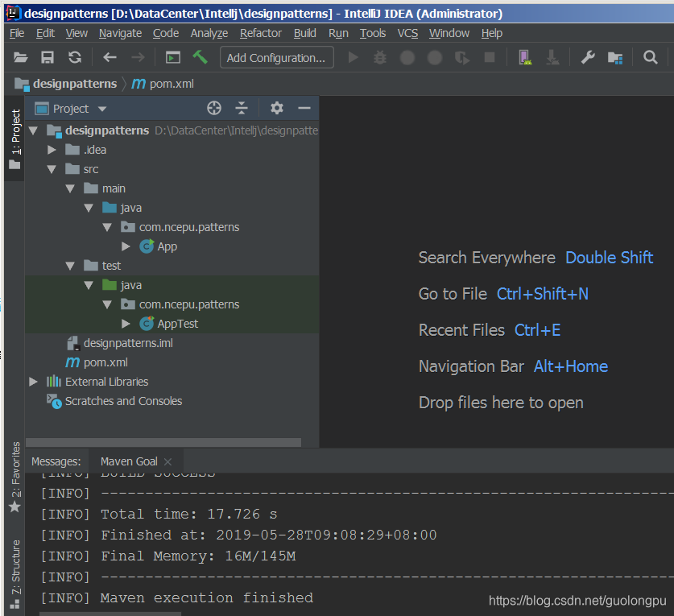Collapse the src folder

click(52, 169)
